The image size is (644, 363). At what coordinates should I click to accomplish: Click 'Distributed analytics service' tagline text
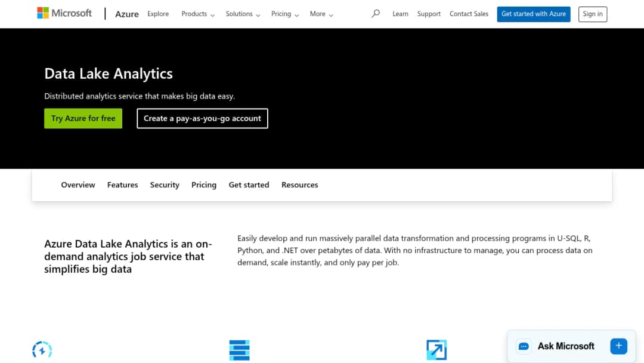(x=140, y=96)
